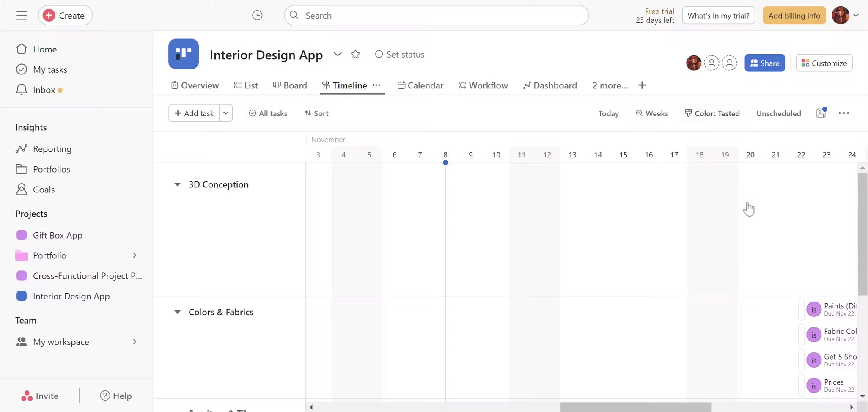Click the project icon tile

pyautogui.click(x=184, y=54)
